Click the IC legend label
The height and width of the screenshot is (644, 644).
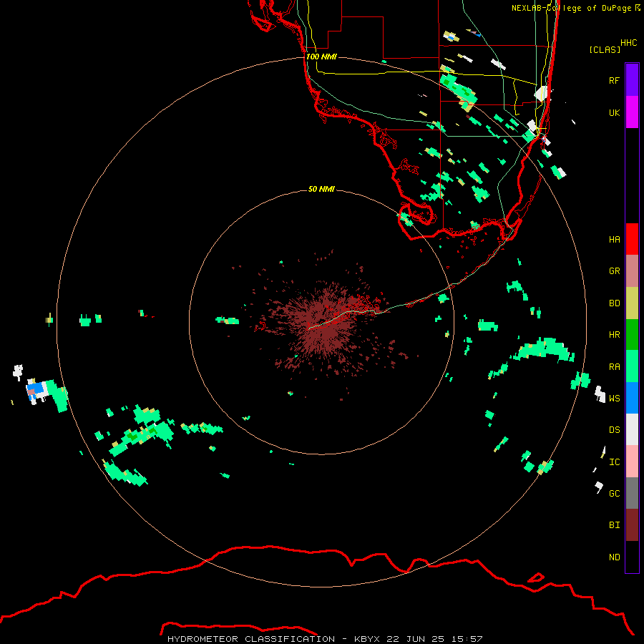614,462
